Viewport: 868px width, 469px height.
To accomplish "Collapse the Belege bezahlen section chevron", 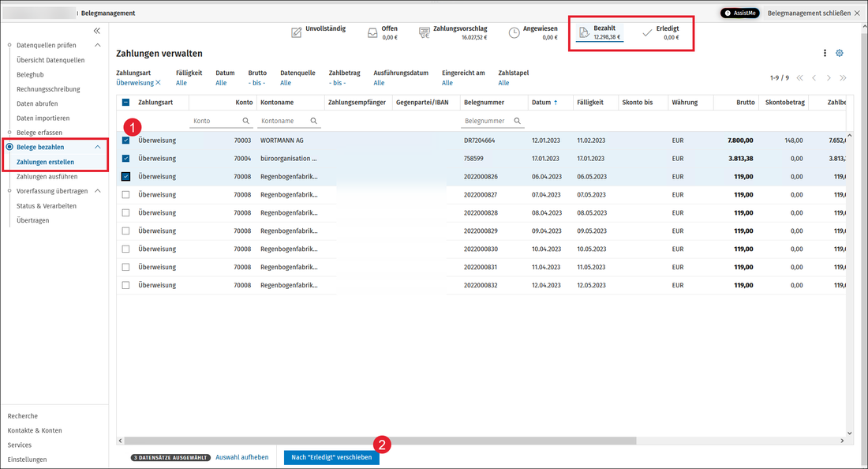I will point(97,148).
